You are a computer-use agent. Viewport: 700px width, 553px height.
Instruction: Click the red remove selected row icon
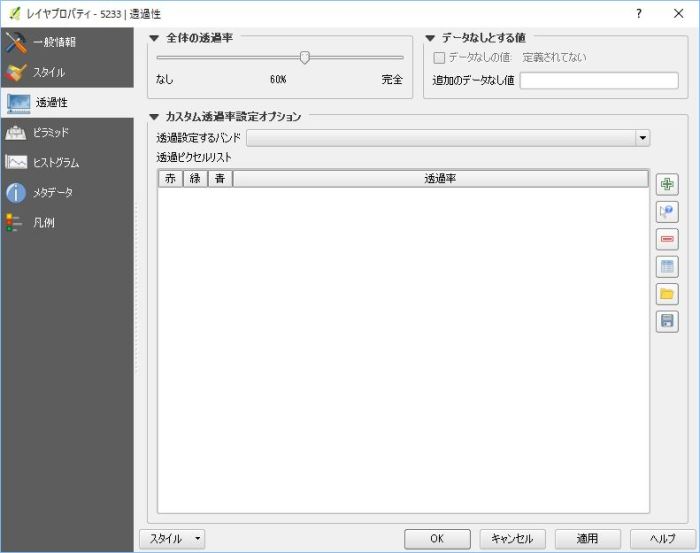tap(667, 239)
